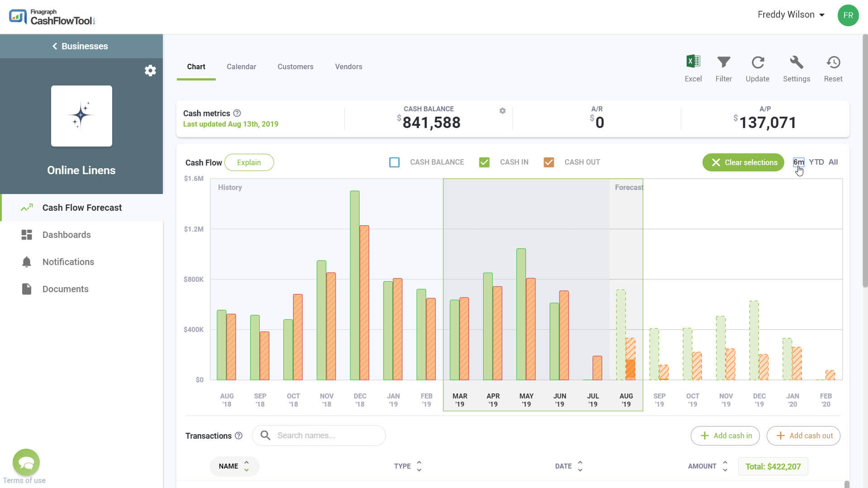Viewport: 868px width, 488px height.
Task: Click the Documents file icon
Action: (x=27, y=289)
